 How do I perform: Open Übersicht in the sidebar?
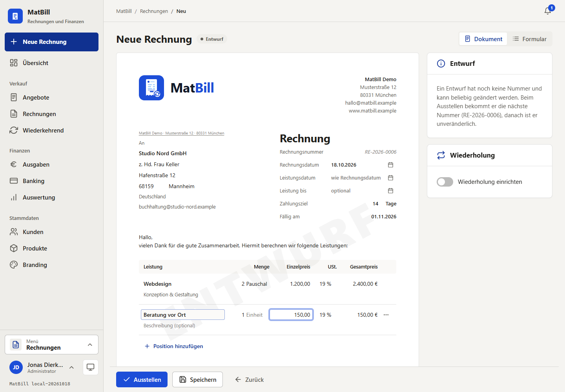51,63
